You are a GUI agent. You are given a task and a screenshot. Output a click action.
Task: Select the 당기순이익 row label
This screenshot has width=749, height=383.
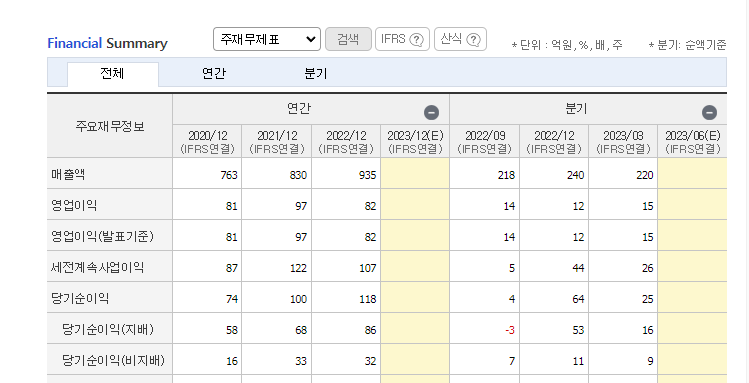(x=80, y=299)
